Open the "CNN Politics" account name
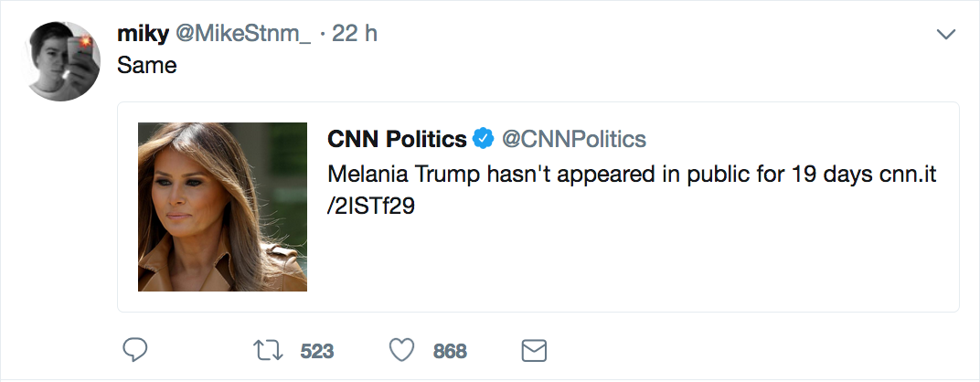Screen dimensions: 980x382 [397, 140]
